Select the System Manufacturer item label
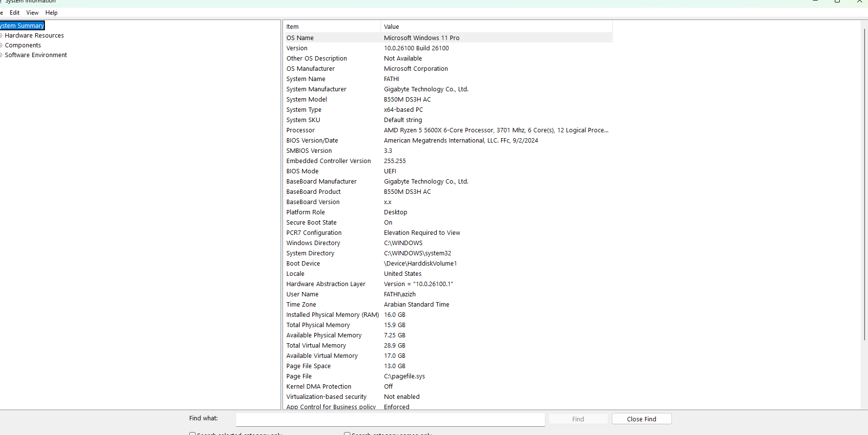The width and height of the screenshot is (868, 435). (316, 89)
